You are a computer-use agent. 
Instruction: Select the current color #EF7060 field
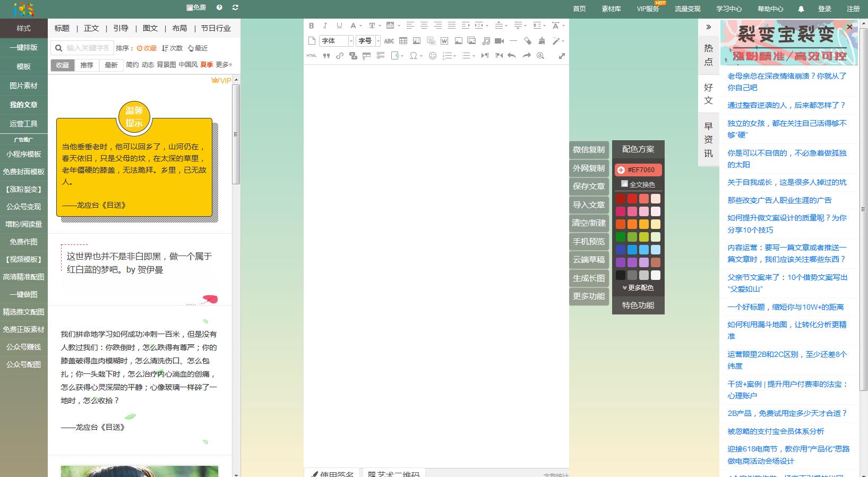pyautogui.click(x=638, y=170)
